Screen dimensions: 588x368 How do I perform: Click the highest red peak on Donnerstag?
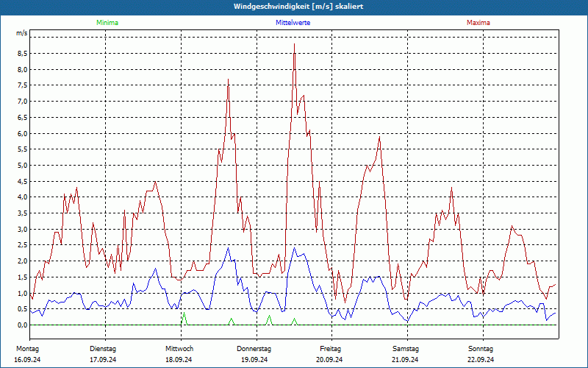[295, 44]
